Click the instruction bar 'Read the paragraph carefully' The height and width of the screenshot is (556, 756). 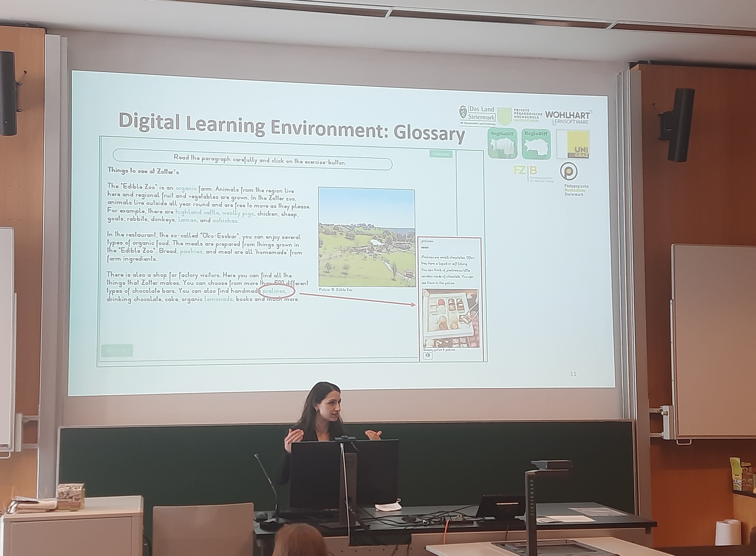coord(253,159)
